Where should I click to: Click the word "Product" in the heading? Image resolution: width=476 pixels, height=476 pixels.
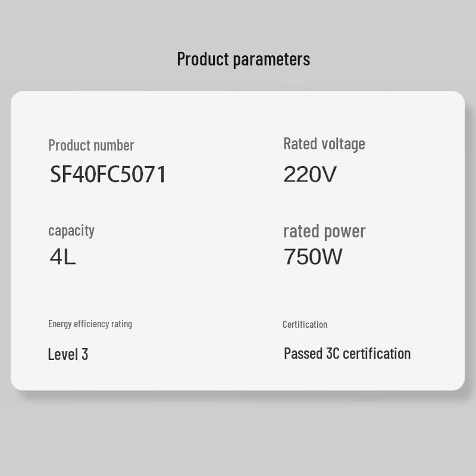203,59
